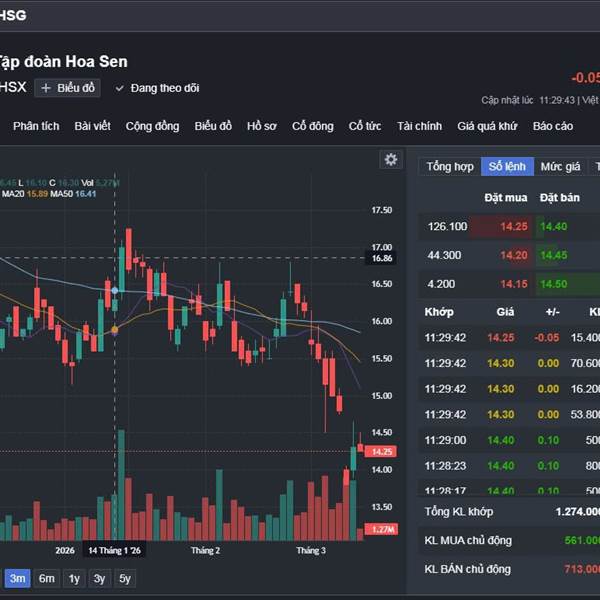The width and height of the screenshot is (600, 600).
Task: Click bid volume 4.200
Action: 441,284
